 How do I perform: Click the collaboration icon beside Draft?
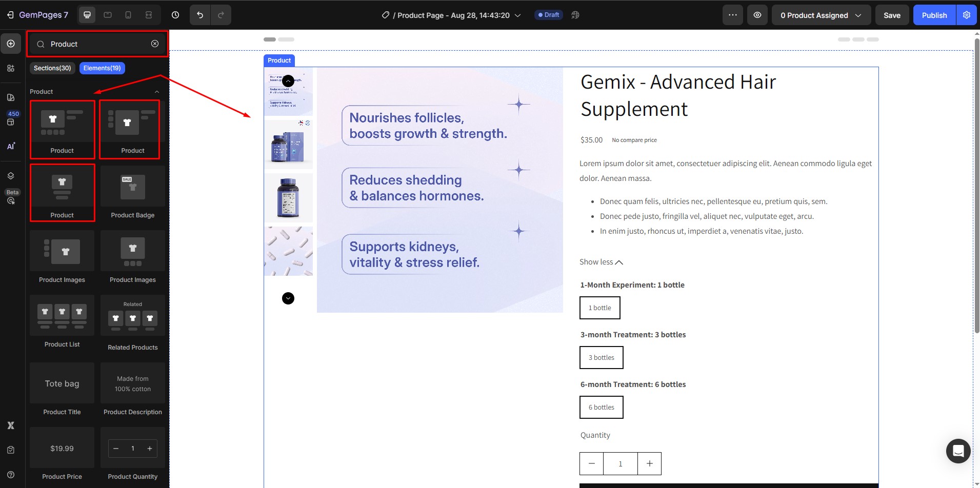pyautogui.click(x=575, y=15)
